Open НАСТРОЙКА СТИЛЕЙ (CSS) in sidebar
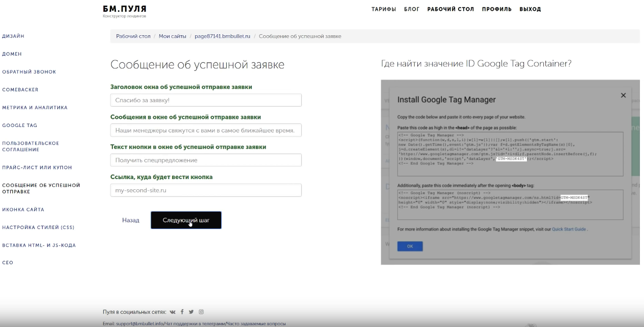This screenshot has height=327, width=644. click(38, 228)
